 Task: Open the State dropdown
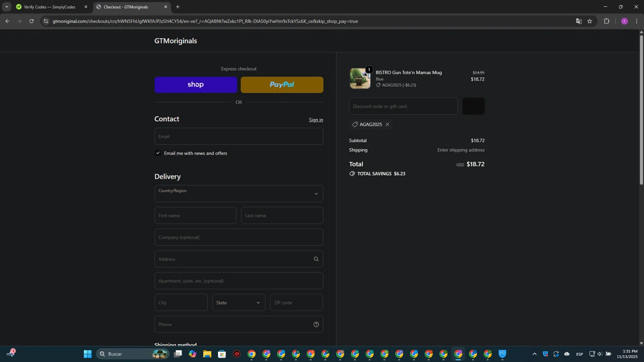click(239, 303)
